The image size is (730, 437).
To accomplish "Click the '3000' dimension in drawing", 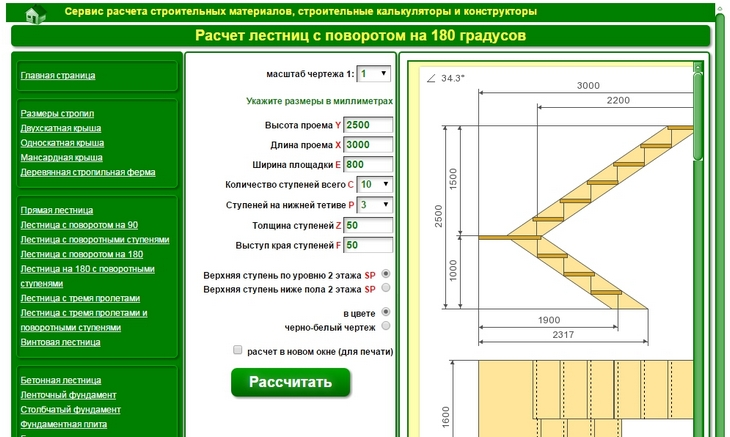I will click(x=588, y=86).
